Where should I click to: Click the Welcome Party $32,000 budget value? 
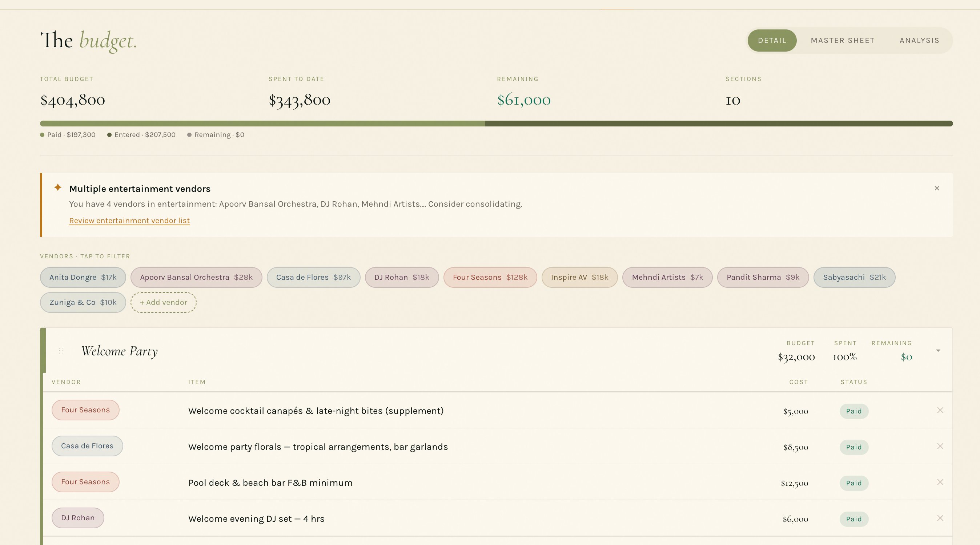(796, 357)
